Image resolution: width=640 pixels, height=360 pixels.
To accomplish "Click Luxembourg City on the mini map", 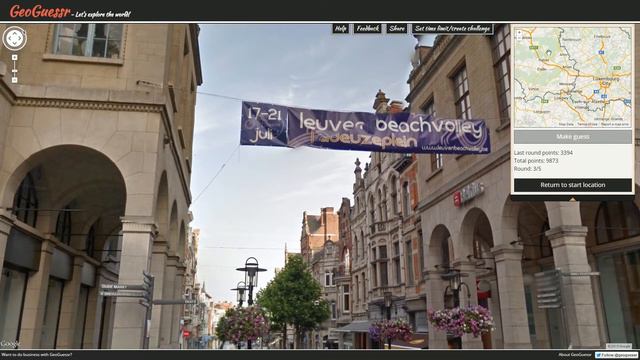I will [606, 81].
